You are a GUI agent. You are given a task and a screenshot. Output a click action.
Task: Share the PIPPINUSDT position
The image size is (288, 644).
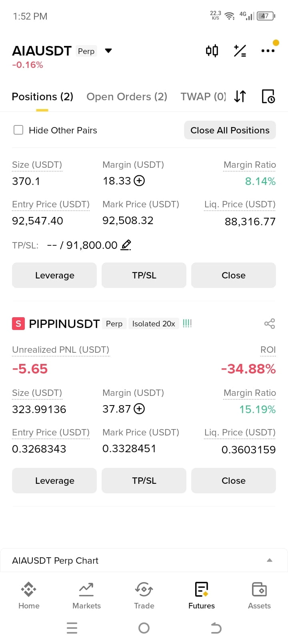click(270, 324)
